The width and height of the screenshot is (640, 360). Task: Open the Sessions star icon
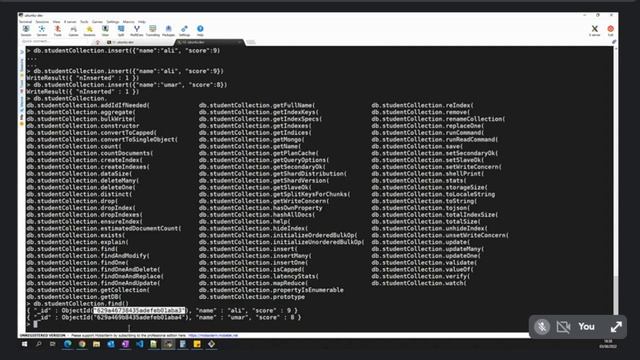89,31
